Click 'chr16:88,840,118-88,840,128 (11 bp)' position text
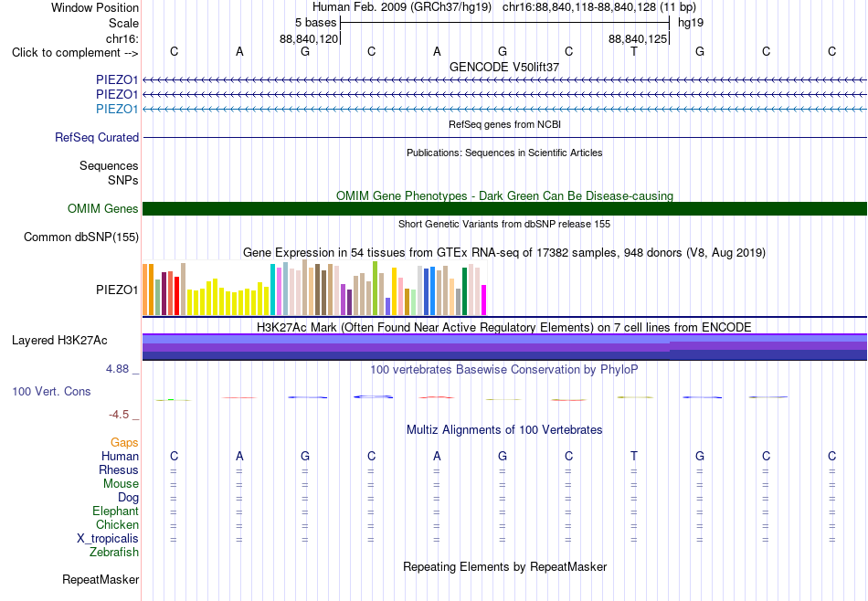Screen dimensions: 868x601 tap(599, 7)
